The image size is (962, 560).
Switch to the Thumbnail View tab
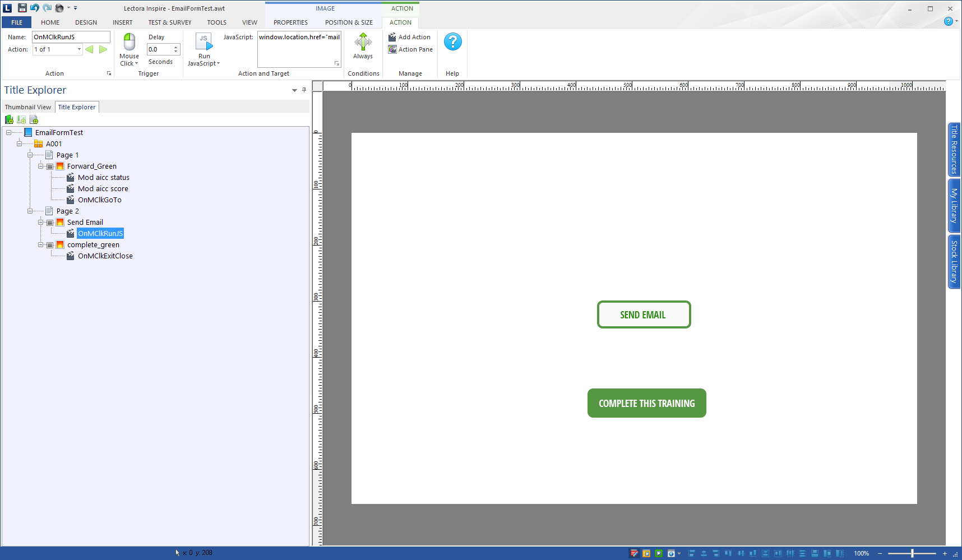click(x=28, y=107)
